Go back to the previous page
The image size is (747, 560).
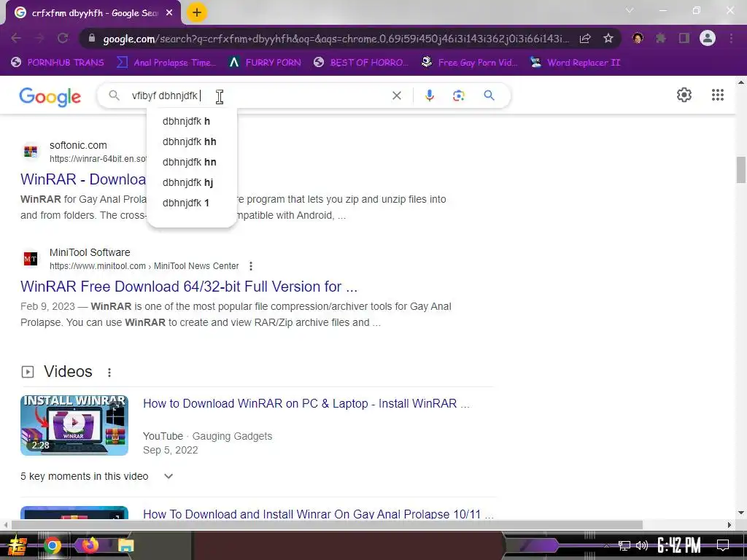pos(16,38)
